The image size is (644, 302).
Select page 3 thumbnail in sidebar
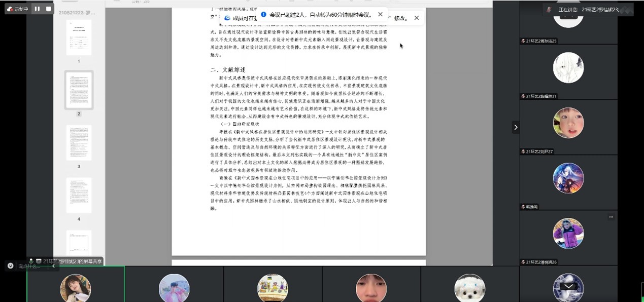(79, 142)
